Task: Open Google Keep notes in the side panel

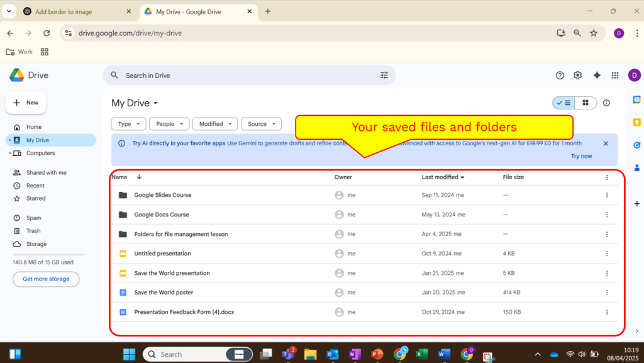Action: 636,123
